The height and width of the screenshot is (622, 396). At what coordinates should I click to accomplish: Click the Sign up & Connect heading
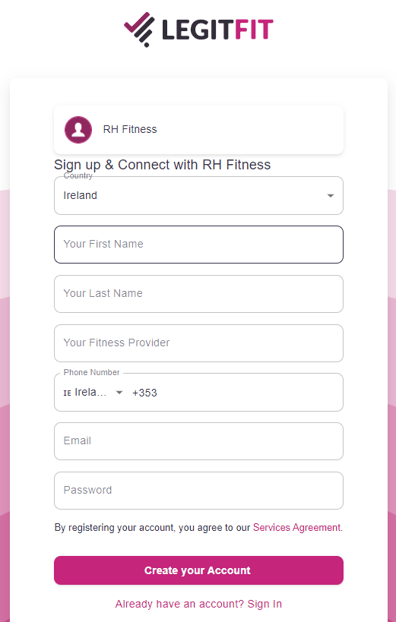[162, 165]
